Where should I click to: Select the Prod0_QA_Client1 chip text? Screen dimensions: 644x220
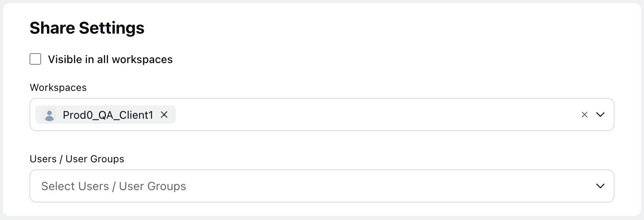pos(108,115)
